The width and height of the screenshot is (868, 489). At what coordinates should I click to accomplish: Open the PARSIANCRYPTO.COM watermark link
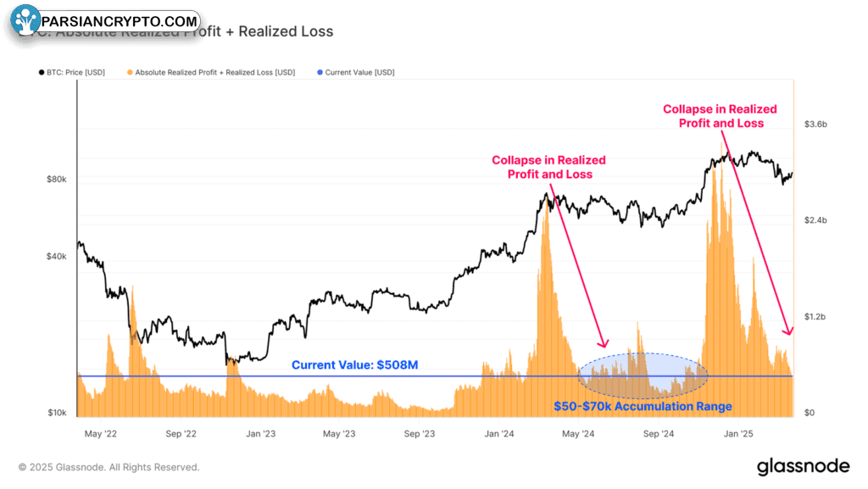(119, 21)
